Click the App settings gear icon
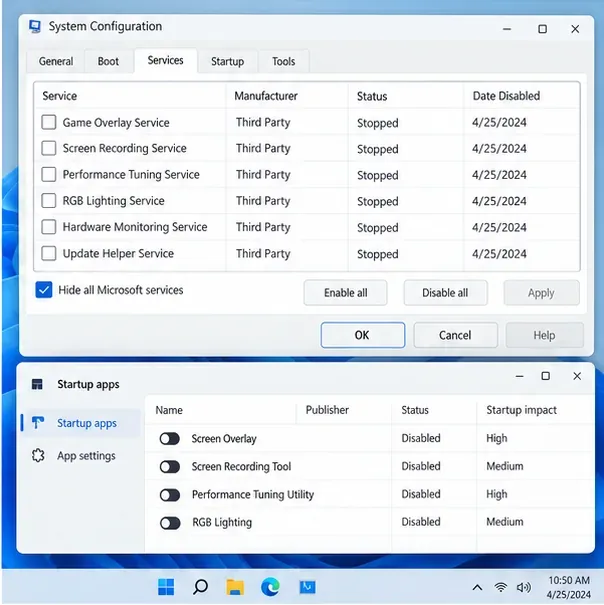Viewport: 604px width, 605px height. [x=38, y=456]
